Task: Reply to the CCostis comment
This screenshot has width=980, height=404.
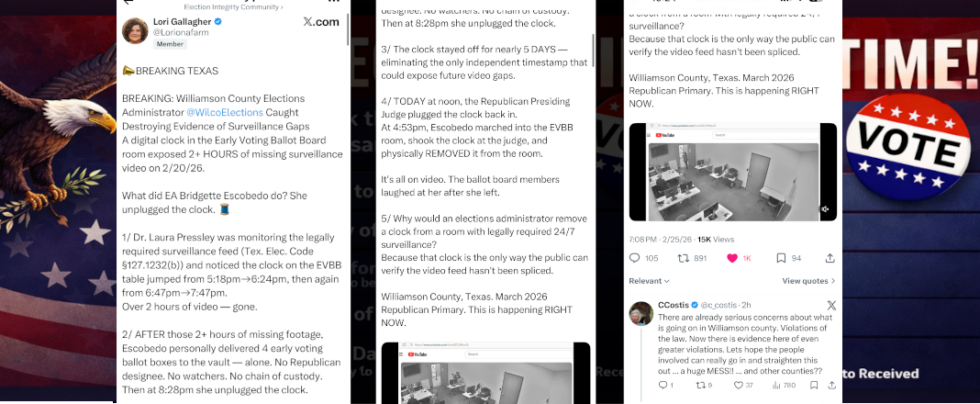Action: 666,386
